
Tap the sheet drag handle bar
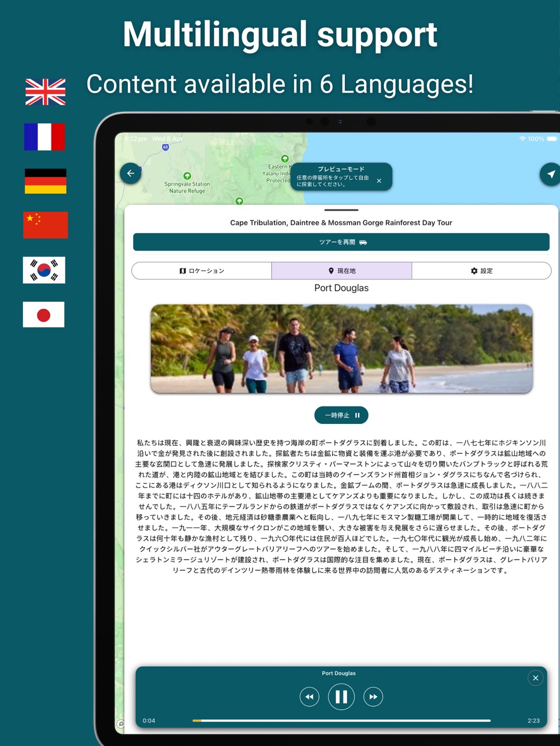[x=341, y=210]
